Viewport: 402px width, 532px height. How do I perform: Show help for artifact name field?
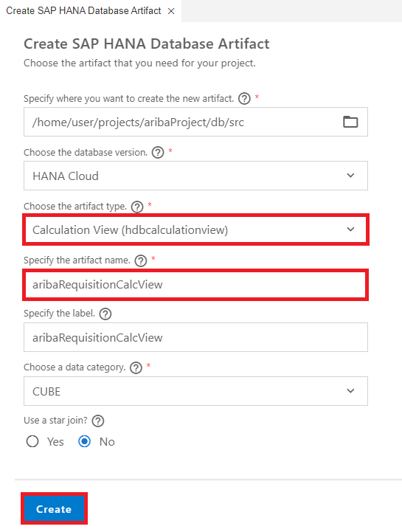(140, 260)
